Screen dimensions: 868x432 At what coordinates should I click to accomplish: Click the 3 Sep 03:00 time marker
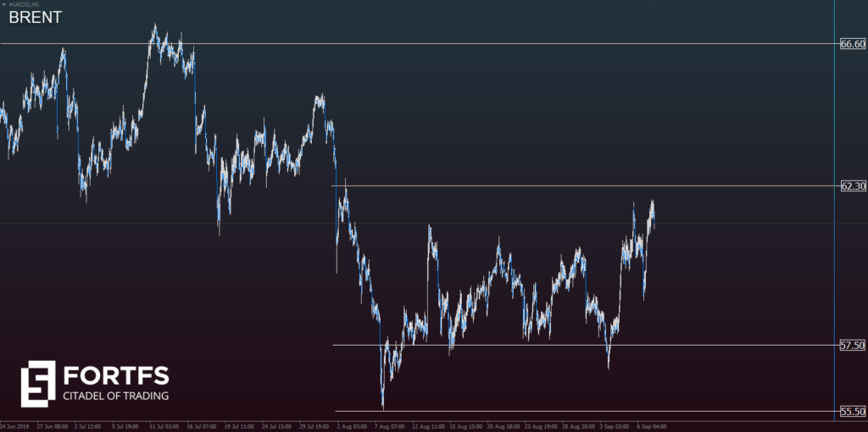click(x=615, y=427)
